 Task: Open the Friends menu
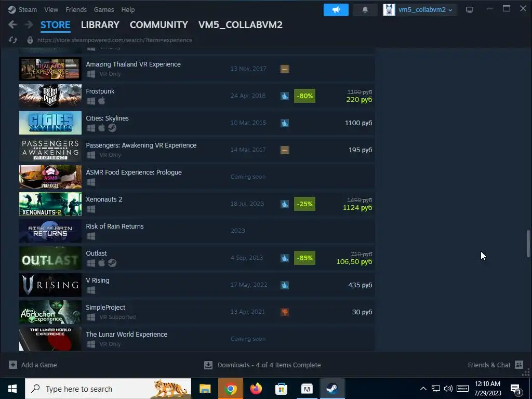pyautogui.click(x=76, y=9)
